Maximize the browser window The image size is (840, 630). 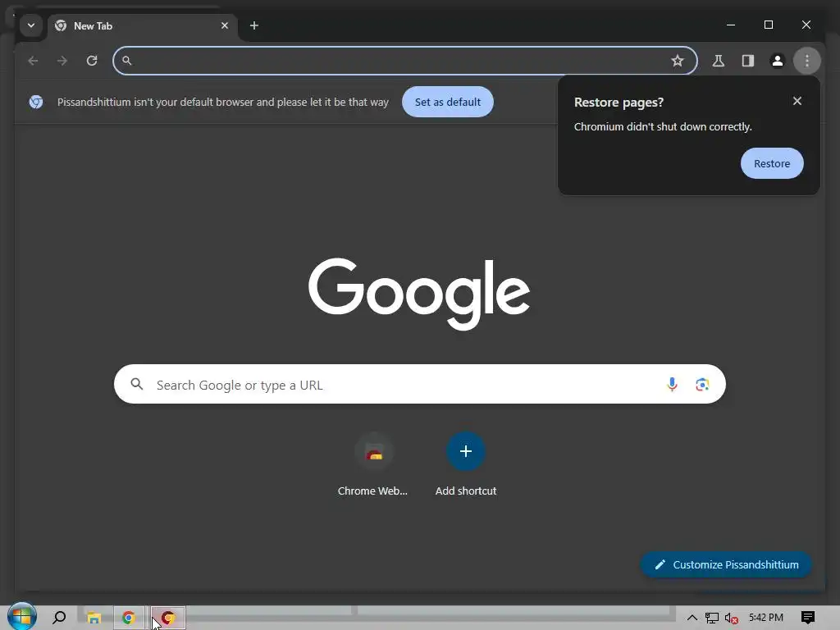point(768,25)
